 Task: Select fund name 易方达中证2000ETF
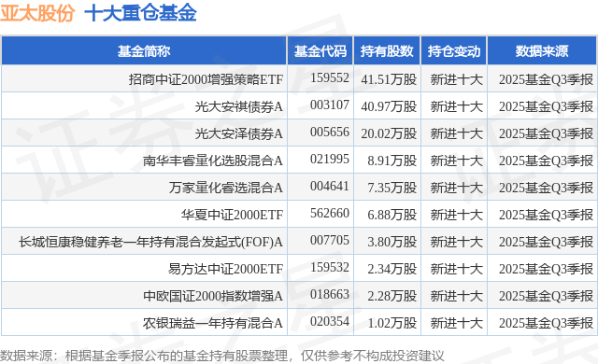tap(226, 269)
